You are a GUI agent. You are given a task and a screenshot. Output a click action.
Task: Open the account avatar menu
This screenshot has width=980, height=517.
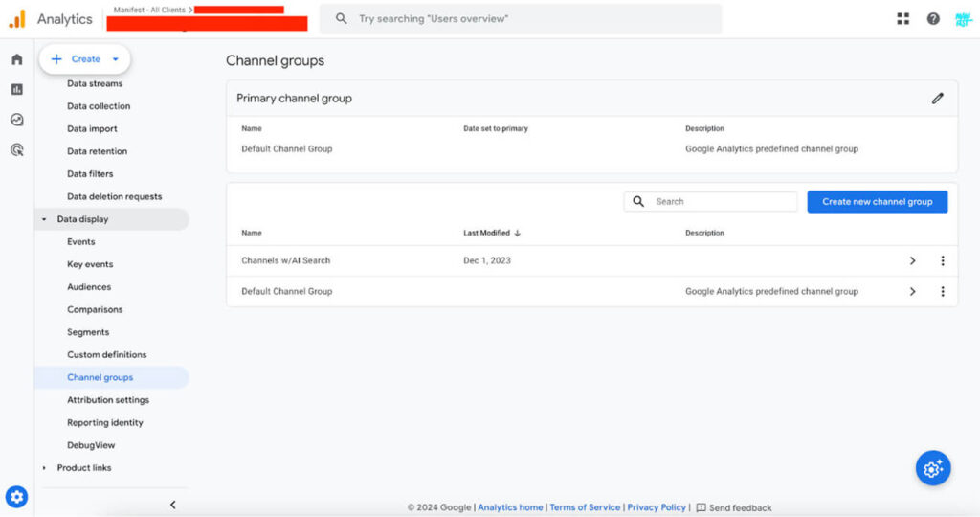pos(963,19)
